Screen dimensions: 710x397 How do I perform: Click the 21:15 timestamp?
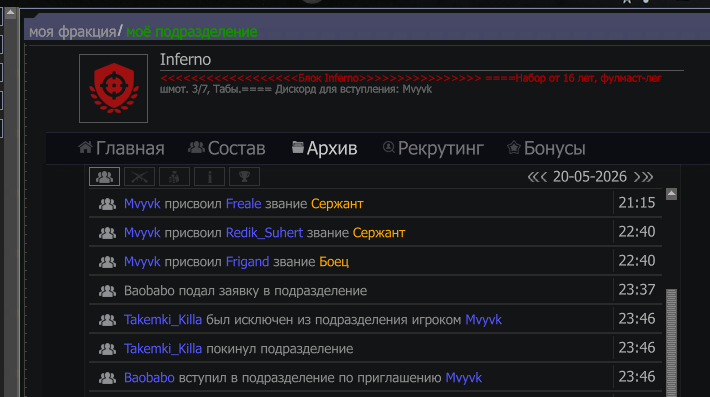click(x=637, y=203)
